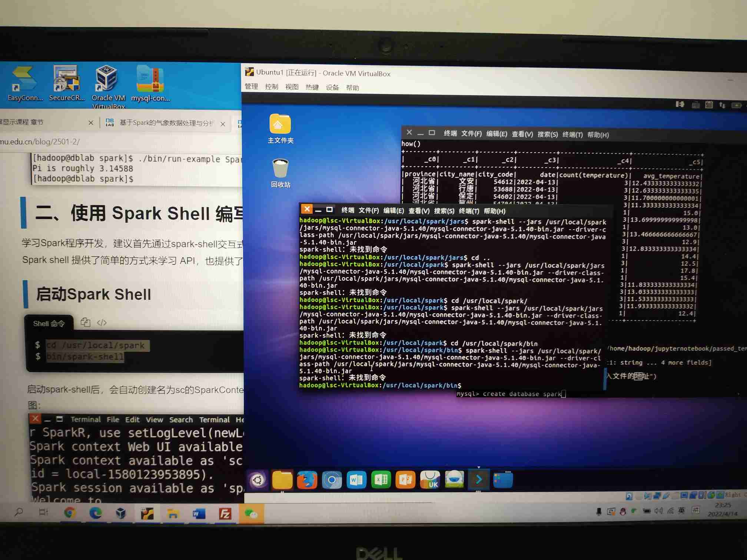Open FileZilla from Windows taskbar
This screenshot has height=560, width=747.
pos(225,513)
